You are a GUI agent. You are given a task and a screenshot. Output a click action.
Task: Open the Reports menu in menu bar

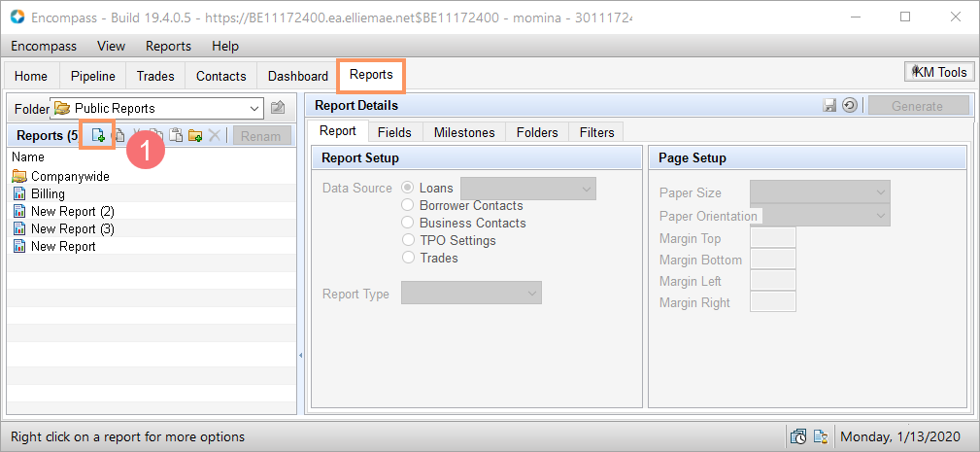click(168, 46)
